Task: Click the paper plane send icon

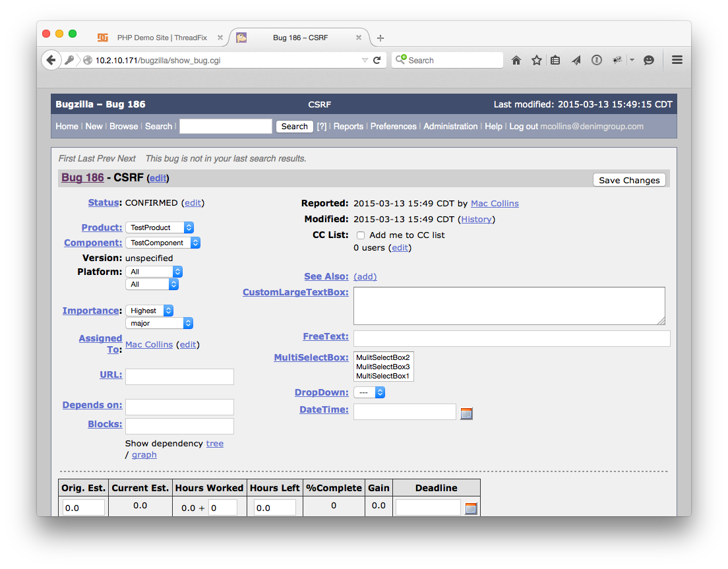Action: 576,60
